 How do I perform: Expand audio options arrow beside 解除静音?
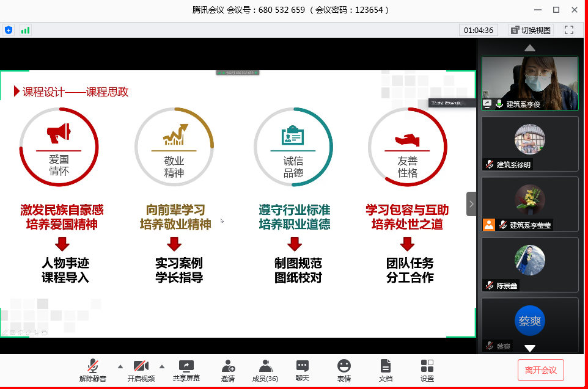(x=120, y=366)
